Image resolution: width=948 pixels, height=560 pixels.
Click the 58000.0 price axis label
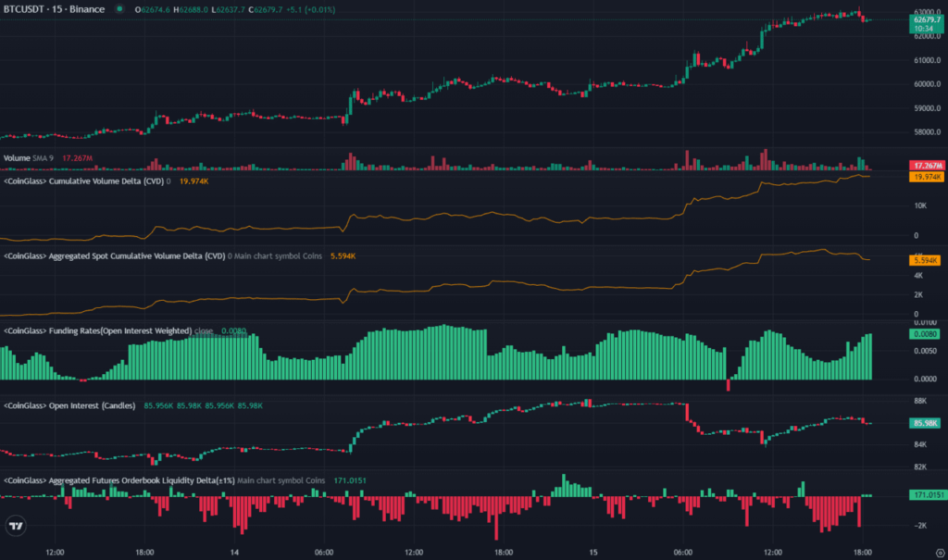[927, 131]
